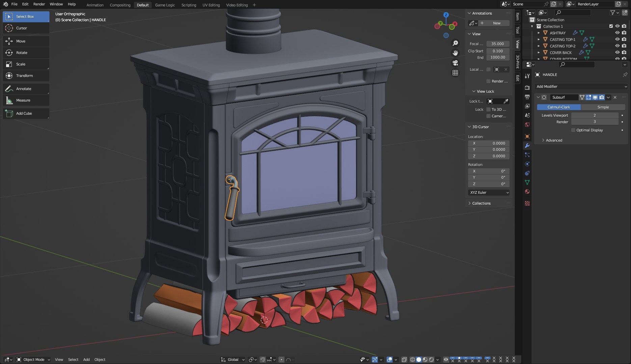
Task: Open the Render menu
Action: 39,4
